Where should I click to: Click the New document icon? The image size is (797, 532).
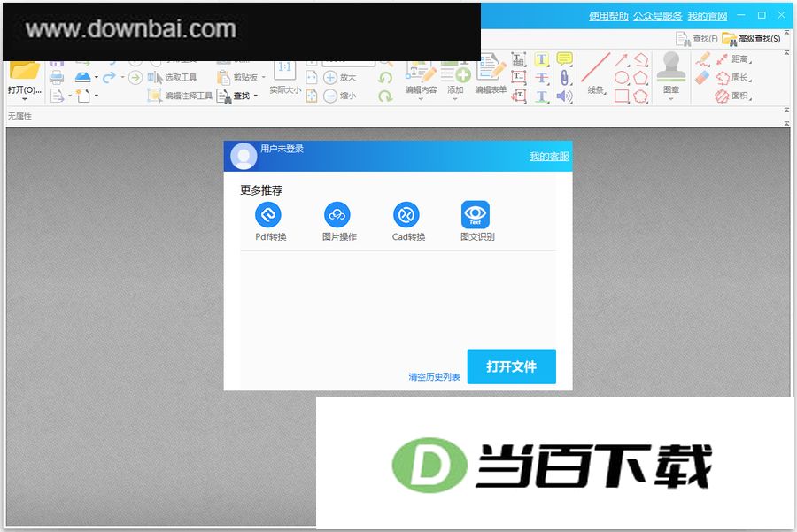click(82, 96)
